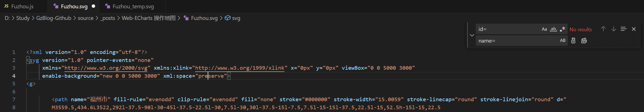Toggle Match Whole Word option
This screenshot has height=112, width=644.
(553, 29)
